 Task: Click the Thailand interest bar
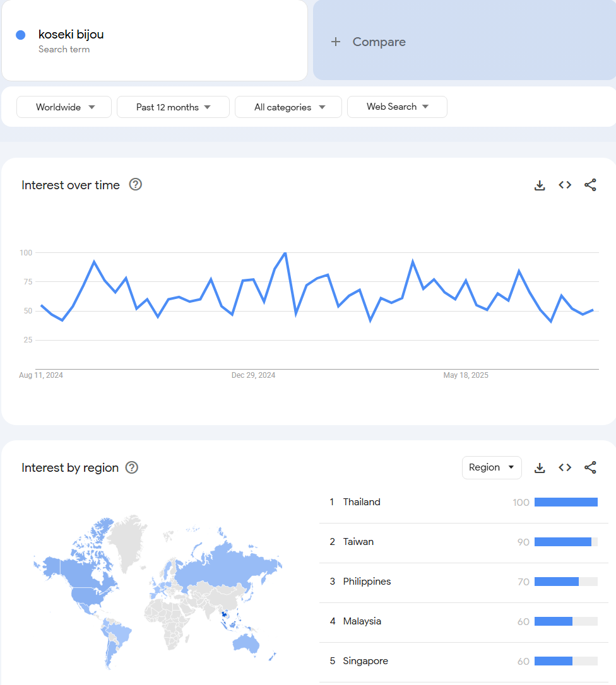point(566,502)
